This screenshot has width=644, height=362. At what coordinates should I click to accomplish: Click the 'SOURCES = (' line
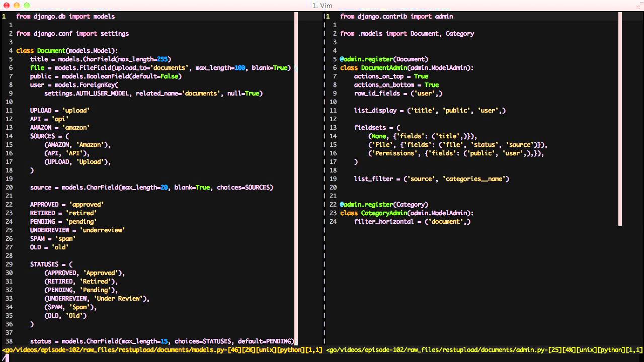pos(49,136)
